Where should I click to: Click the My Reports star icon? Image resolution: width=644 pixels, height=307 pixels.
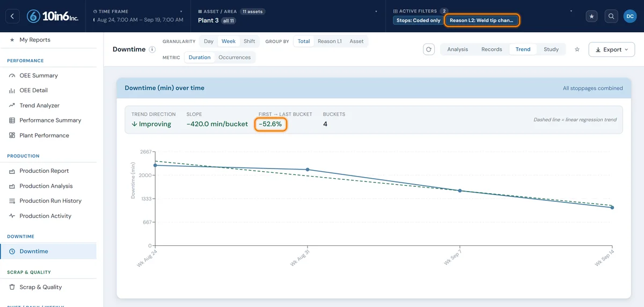[12, 40]
